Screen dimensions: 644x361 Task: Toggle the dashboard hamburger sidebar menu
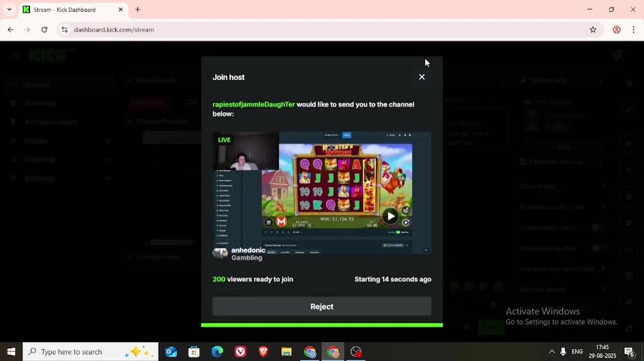coord(15,55)
